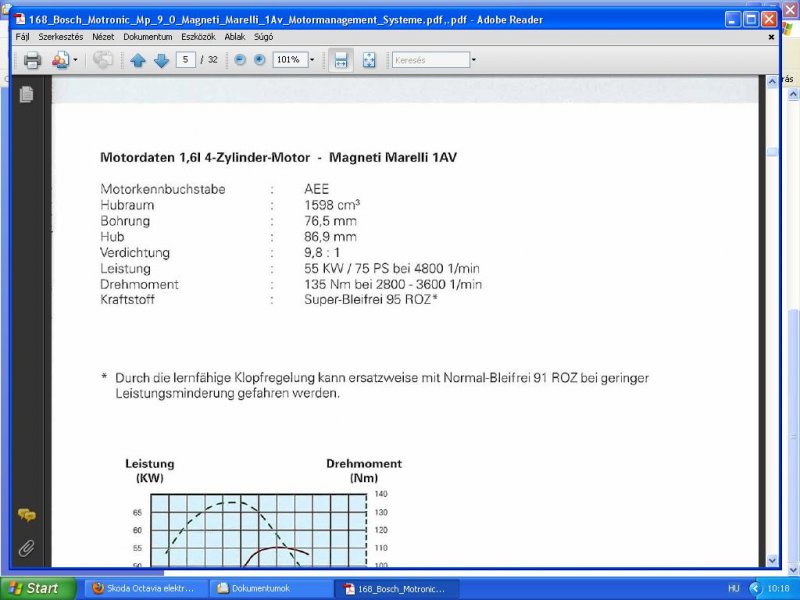The image size is (800, 600).
Task: Open the Ablak menu
Action: point(235,37)
